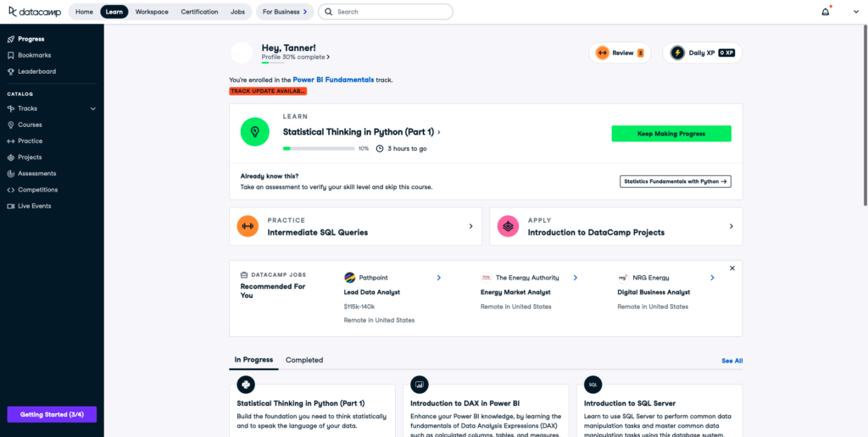The height and width of the screenshot is (437, 868).
Task: Click the Power BI icon on DAX card
Action: (419, 384)
